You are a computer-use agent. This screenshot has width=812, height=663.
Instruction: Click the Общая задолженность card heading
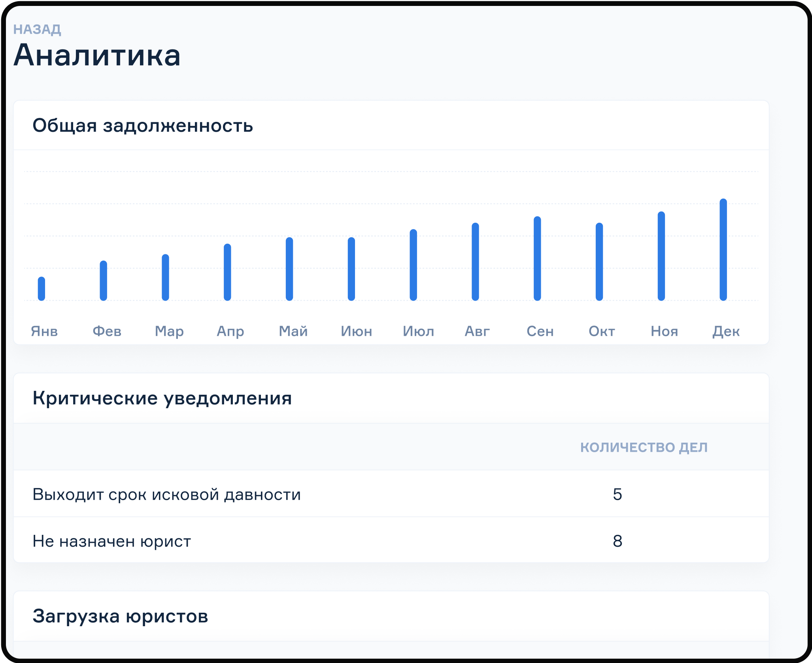(x=143, y=125)
